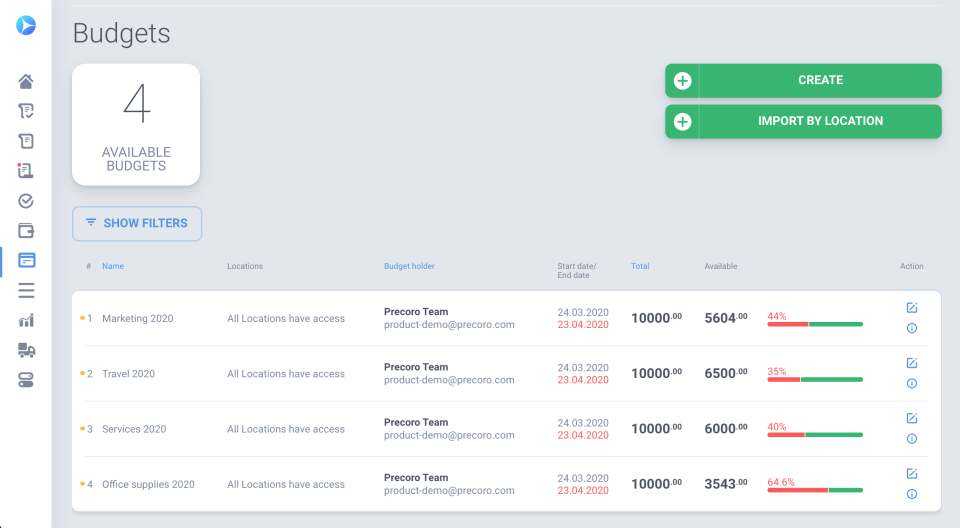The width and height of the screenshot is (960, 528).
Task: Click the Marketing 2020 usage bar at 44%
Action: (x=815, y=324)
